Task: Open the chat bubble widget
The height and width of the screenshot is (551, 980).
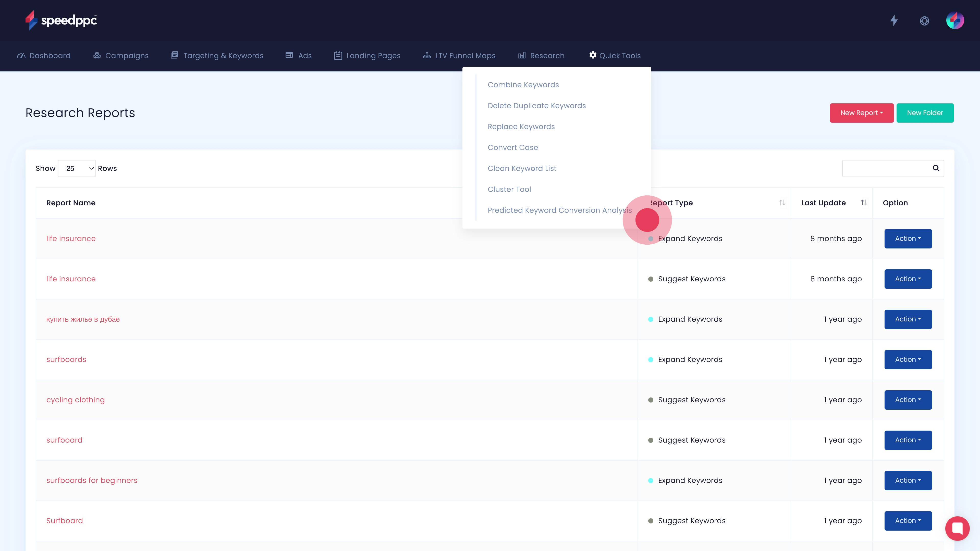Action: click(957, 528)
